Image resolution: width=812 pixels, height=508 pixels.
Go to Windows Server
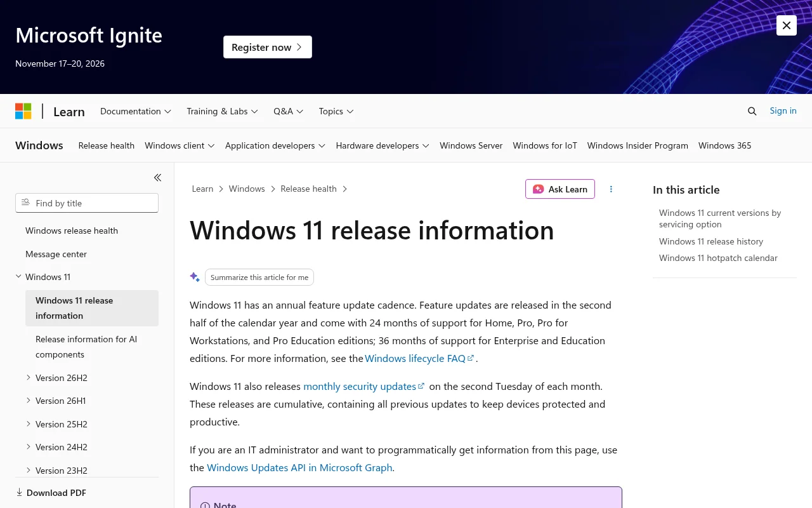tap(471, 145)
